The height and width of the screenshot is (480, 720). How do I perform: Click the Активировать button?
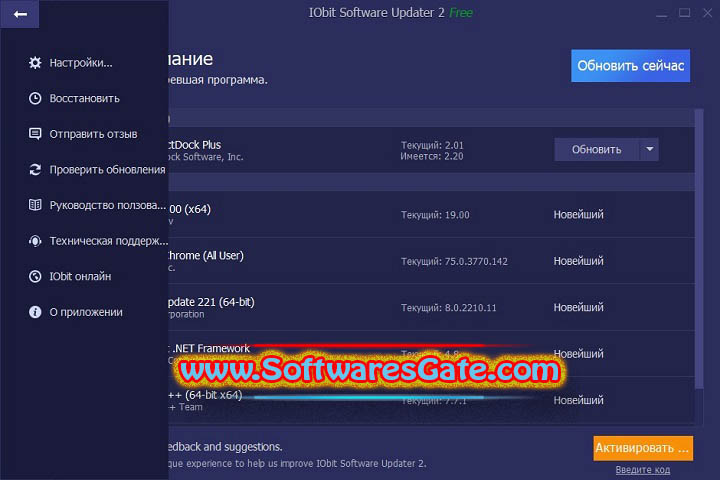coord(643,448)
